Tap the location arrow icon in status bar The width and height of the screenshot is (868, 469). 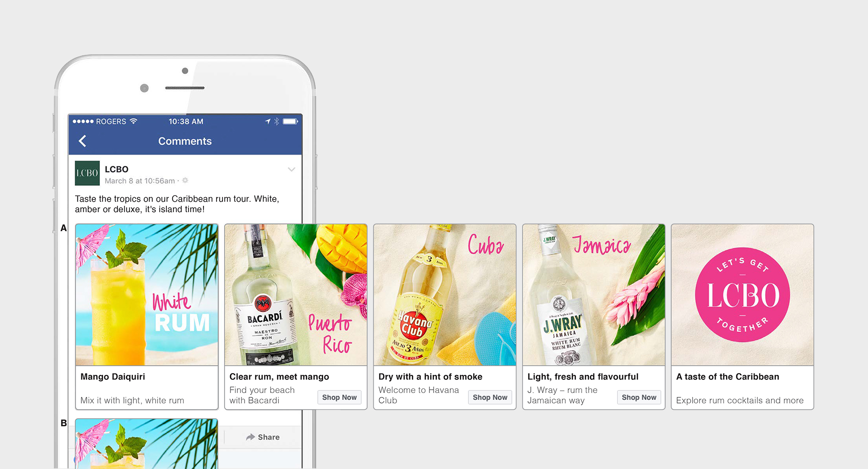268,121
